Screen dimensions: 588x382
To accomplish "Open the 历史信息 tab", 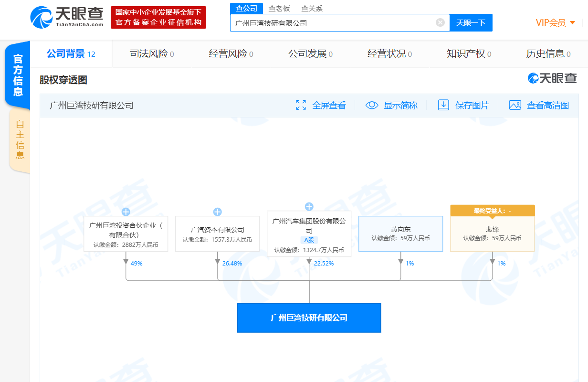I will point(548,54).
